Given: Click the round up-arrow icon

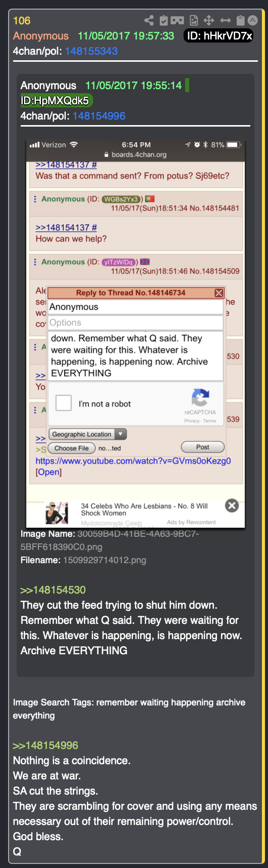Looking at the screenshot, I should tap(253, 20).
